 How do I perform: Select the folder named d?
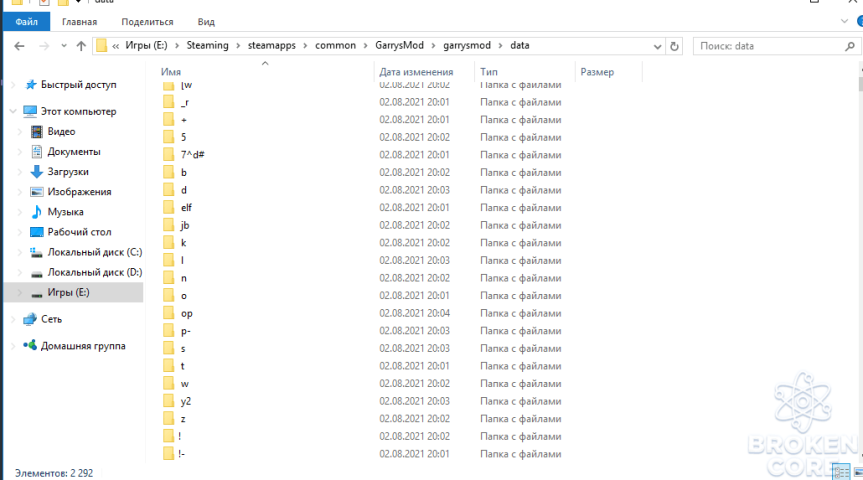coord(184,190)
